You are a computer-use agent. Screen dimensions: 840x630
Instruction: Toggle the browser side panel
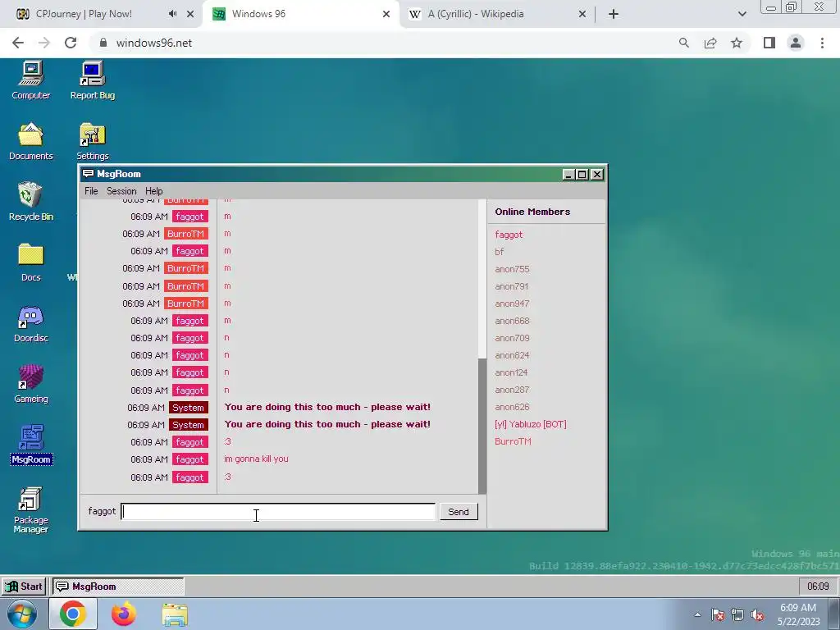pos(769,43)
